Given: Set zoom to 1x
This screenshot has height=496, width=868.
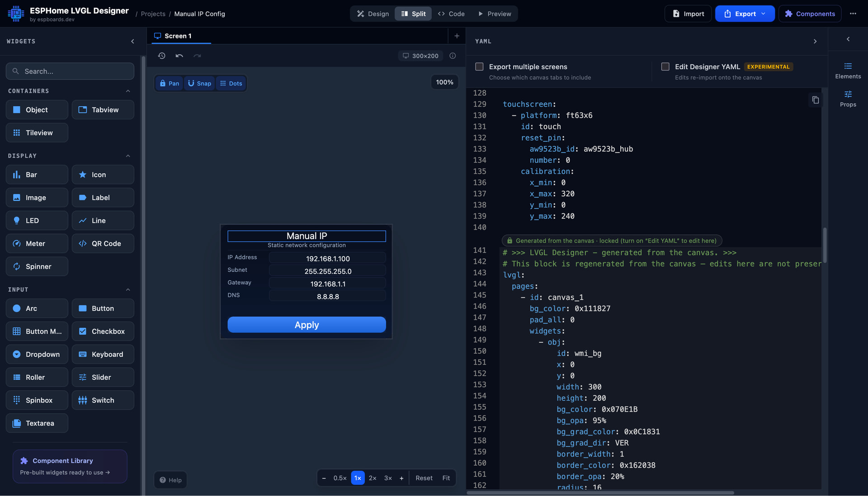Looking at the screenshot, I should tap(358, 478).
